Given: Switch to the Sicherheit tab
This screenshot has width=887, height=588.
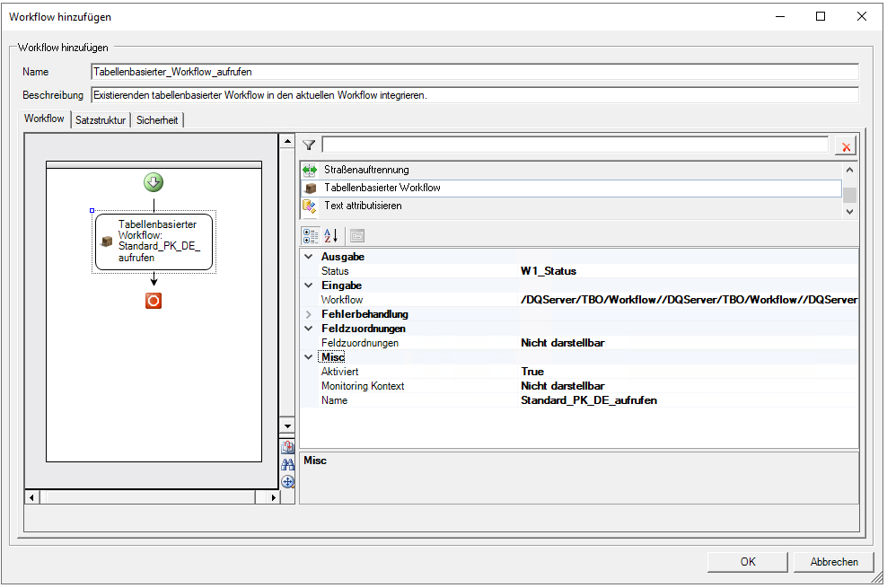Looking at the screenshot, I should coord(157,120).
